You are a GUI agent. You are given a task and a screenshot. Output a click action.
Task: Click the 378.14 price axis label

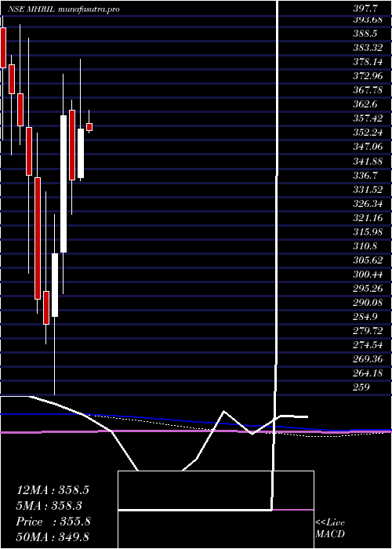(368, 62)
